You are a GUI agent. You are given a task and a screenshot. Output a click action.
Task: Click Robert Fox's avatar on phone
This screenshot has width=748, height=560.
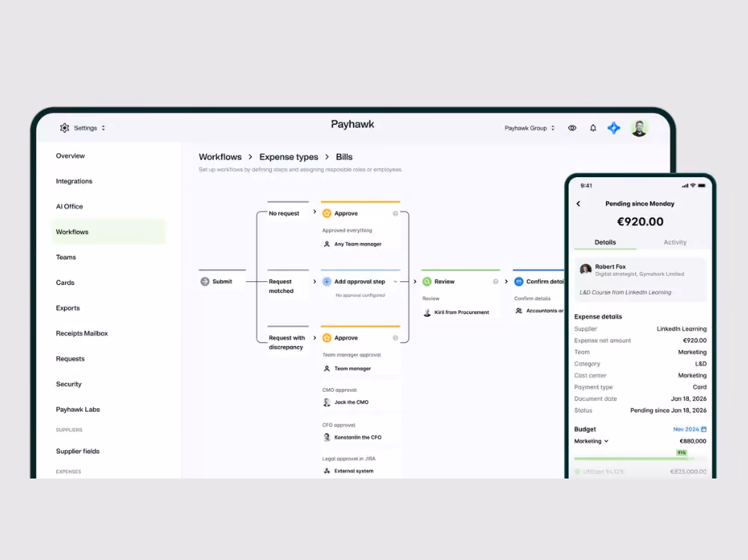586,269
